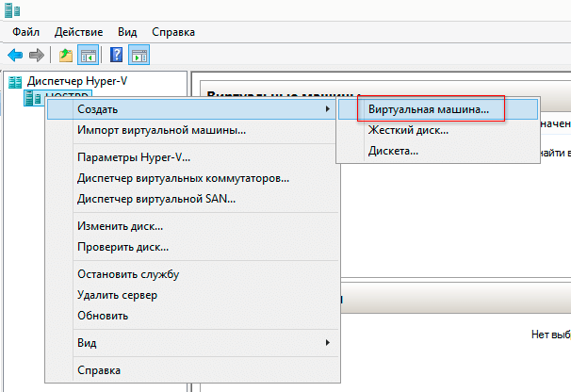Click Справка in the context menu
Viewport: 571px width, 392px height.
click(193, 370)
